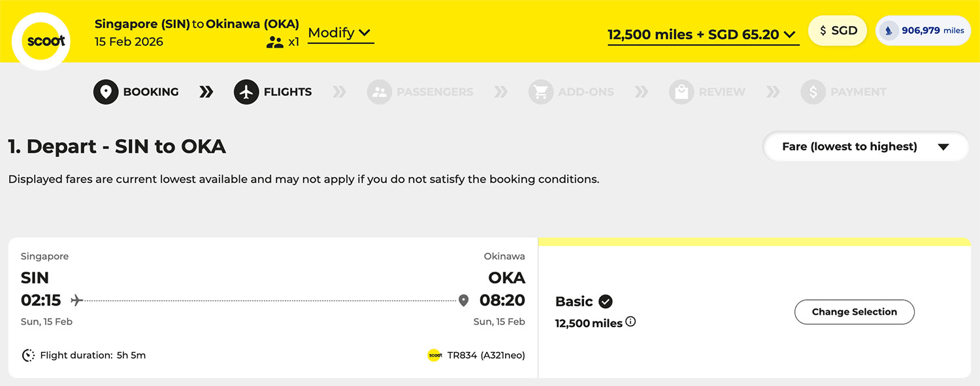Image resolution: width=980 pixels, height=386 pixels.
Task: Expand the 12,500 miles + SGD 65.20 summary
Action: point(703,35)
